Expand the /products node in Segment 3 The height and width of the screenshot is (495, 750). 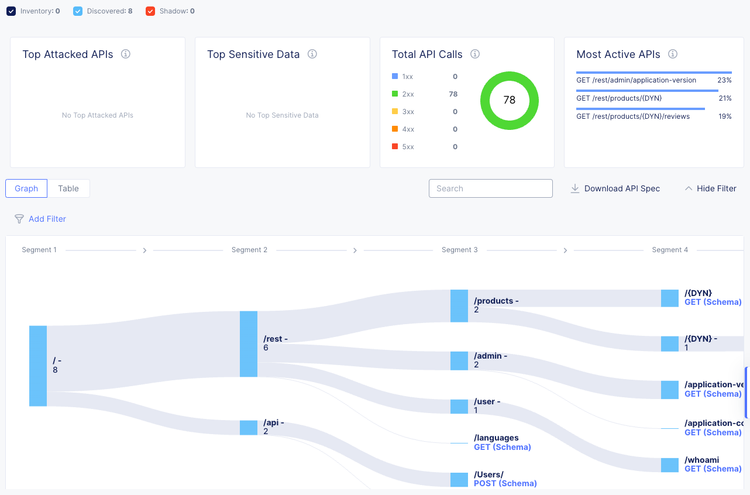tap(459, 306)
